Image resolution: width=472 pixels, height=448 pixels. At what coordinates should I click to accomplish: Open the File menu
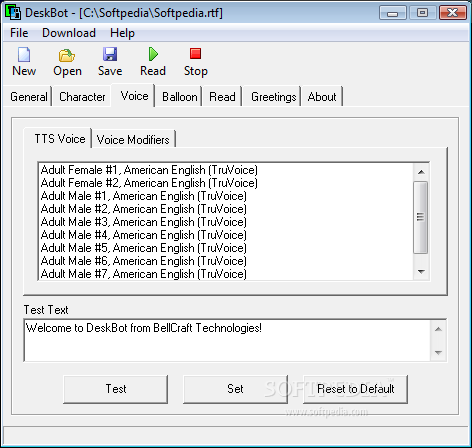(19, 33)
